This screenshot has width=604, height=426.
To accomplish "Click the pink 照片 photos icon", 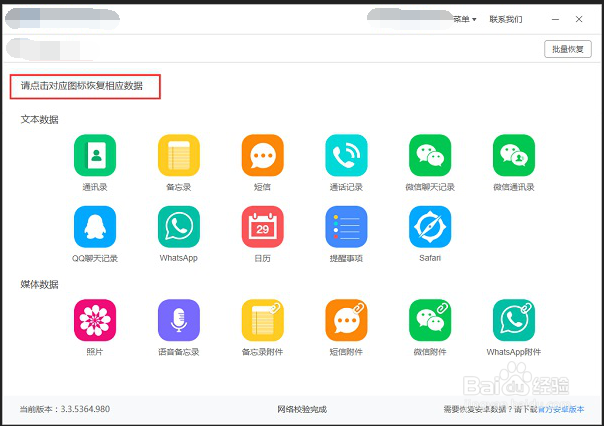I will tap(95, 320).
